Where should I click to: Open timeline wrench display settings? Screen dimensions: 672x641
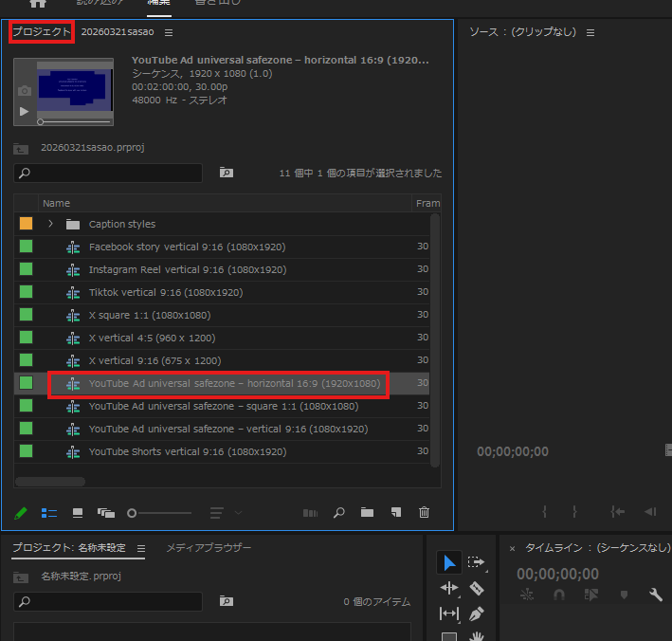(x=655, y=595)
